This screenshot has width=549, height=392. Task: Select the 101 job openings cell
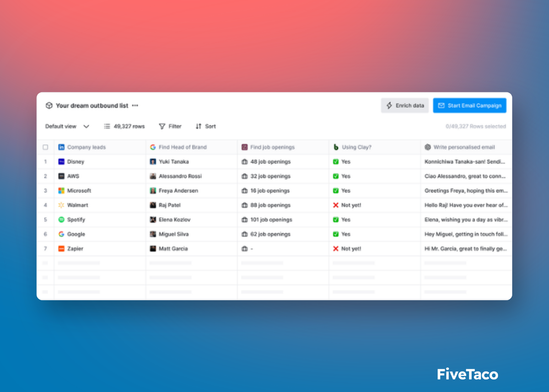click(283, 220)
